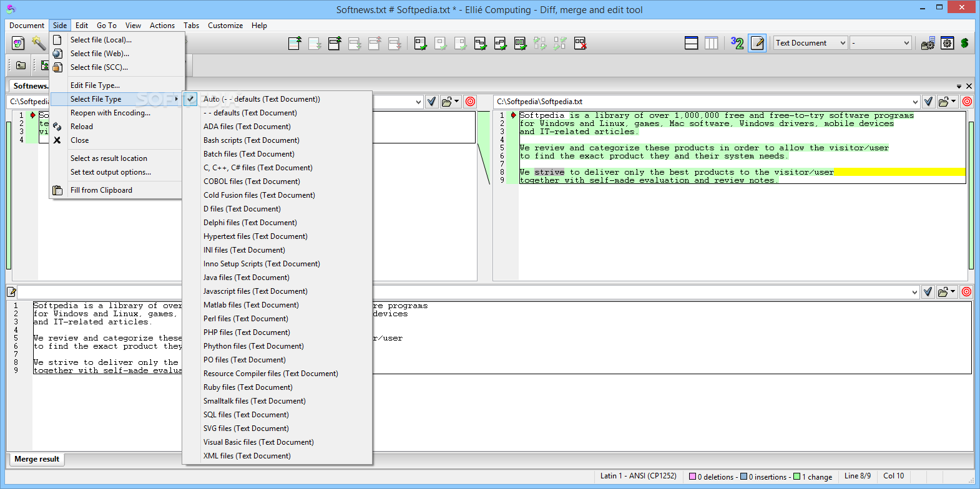Click the merge icon with red X
This screenshot has width=980, height=489.
click(x=580, y=43)
